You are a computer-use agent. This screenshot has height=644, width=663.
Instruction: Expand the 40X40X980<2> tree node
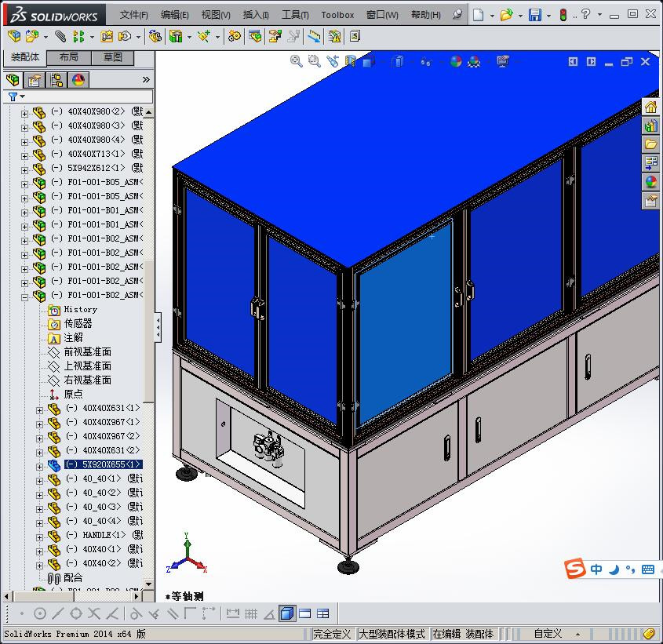pyautogui.click(x=24, y=113)
